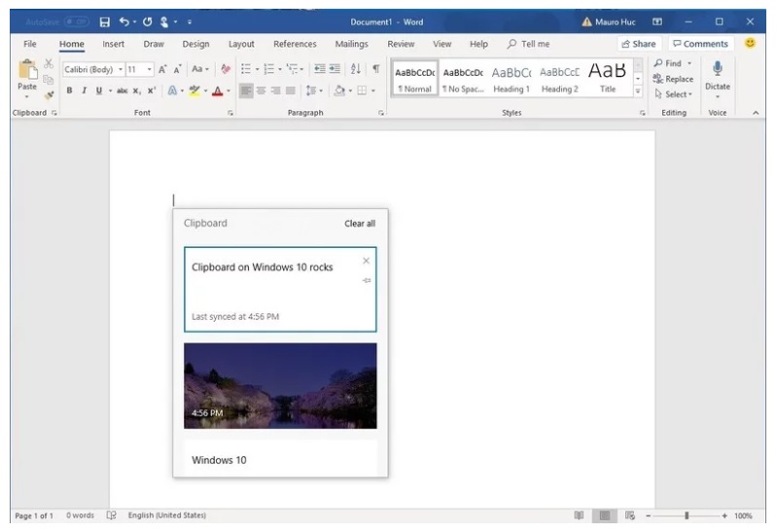Click the Cut scissors icon

coord(48,63)
